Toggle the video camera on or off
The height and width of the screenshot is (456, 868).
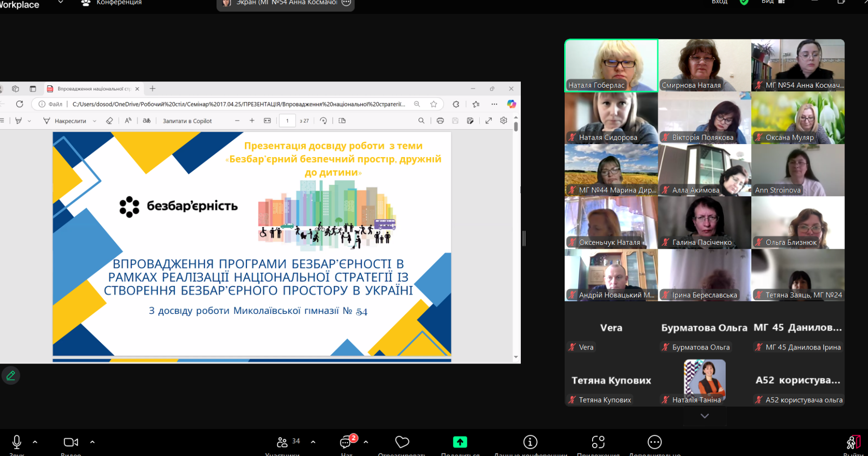tap(70, 442)
